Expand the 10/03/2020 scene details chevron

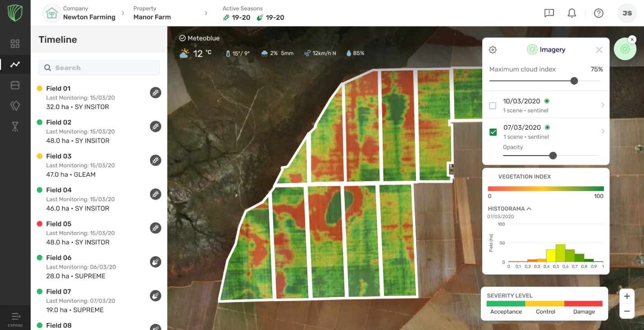(603, 105)
